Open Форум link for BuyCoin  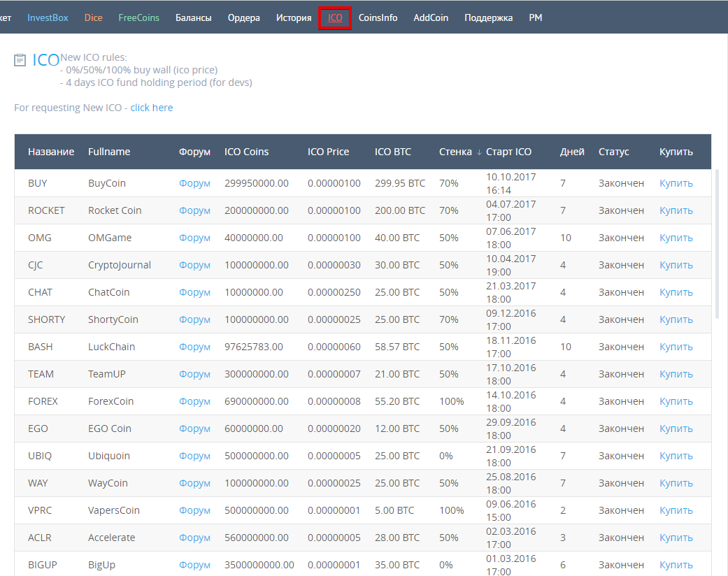(194, 183)
